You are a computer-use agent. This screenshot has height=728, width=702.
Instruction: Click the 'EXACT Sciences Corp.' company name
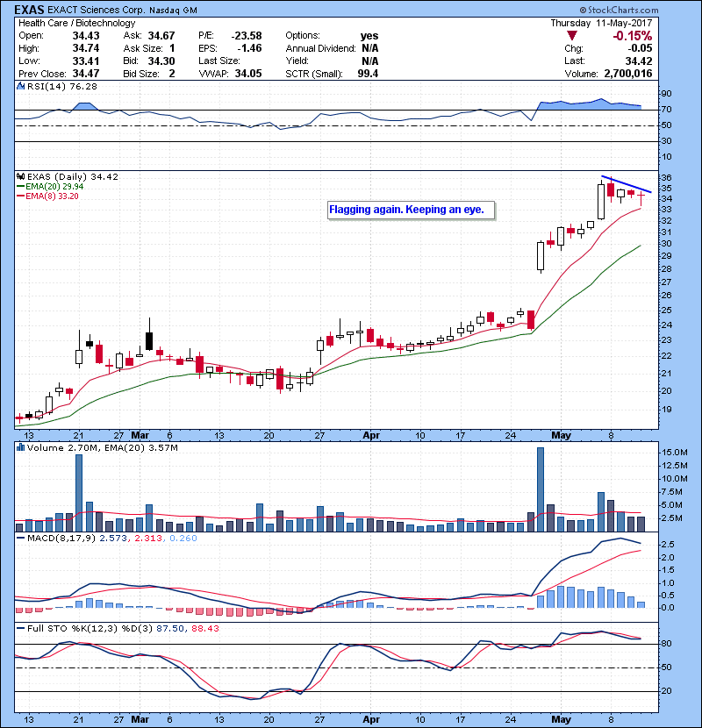(x=97, y=10)
